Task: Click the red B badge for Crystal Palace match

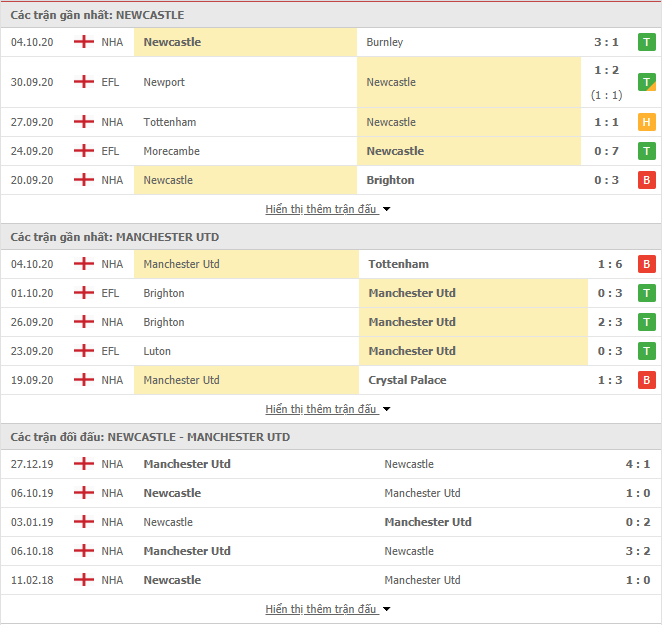Action: [646, 380]
